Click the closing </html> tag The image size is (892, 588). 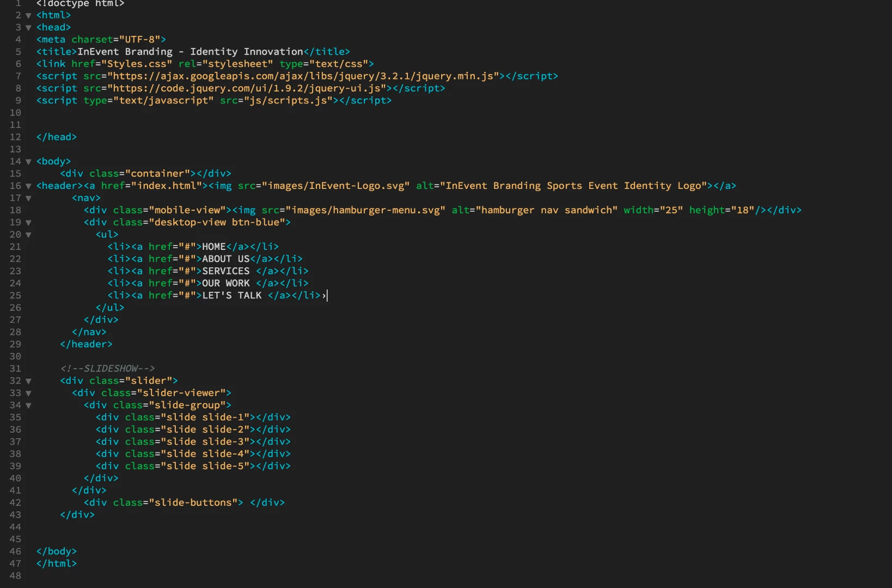pyautogui.click(x=57, y=563)
